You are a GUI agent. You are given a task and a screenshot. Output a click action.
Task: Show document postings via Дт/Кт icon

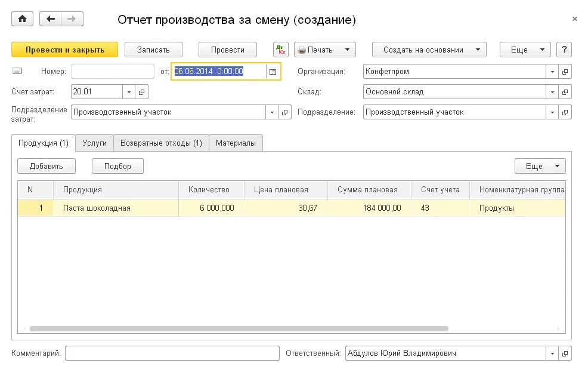click(280, 50)
